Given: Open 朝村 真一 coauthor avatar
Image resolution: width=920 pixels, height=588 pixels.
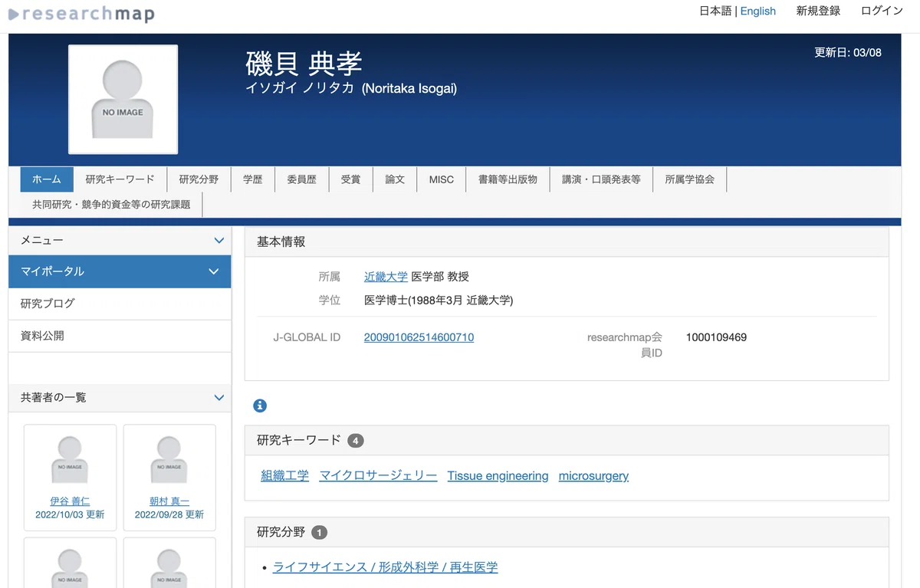Looking at the screenshot, I should click(169, 460).
